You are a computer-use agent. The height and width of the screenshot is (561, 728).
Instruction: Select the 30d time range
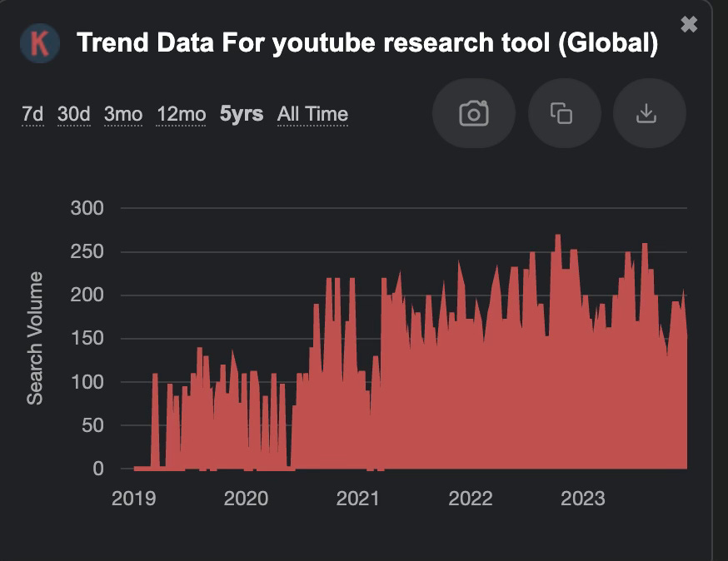74,114
